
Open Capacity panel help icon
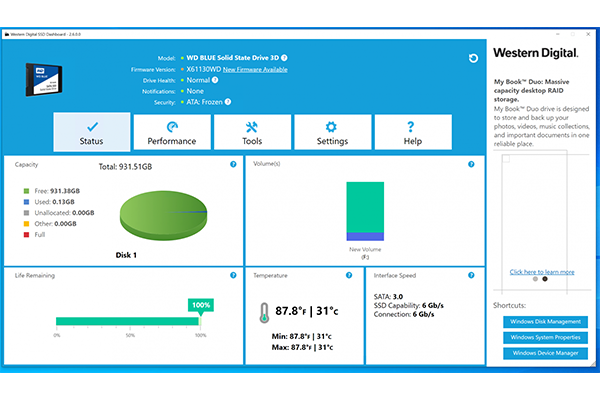click(x=232, y=163)
